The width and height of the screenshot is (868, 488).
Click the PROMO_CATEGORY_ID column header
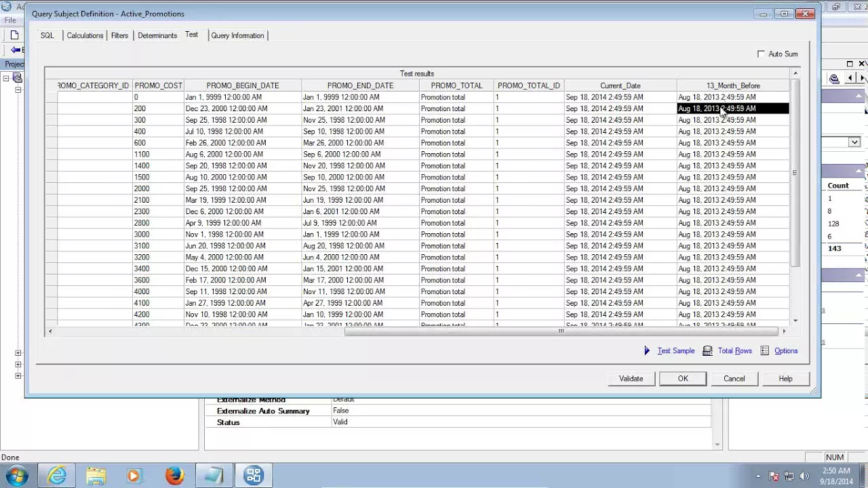(x=95, y=85)
